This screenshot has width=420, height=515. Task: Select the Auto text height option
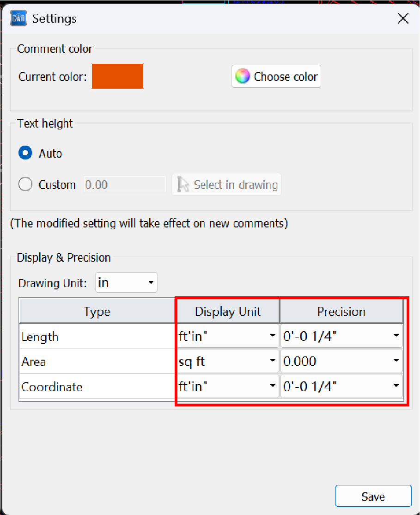[x=25, y=153]
